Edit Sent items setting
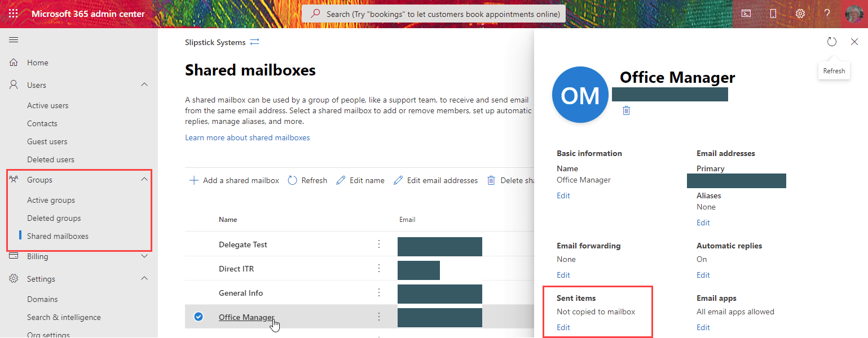 click(563, 327)
